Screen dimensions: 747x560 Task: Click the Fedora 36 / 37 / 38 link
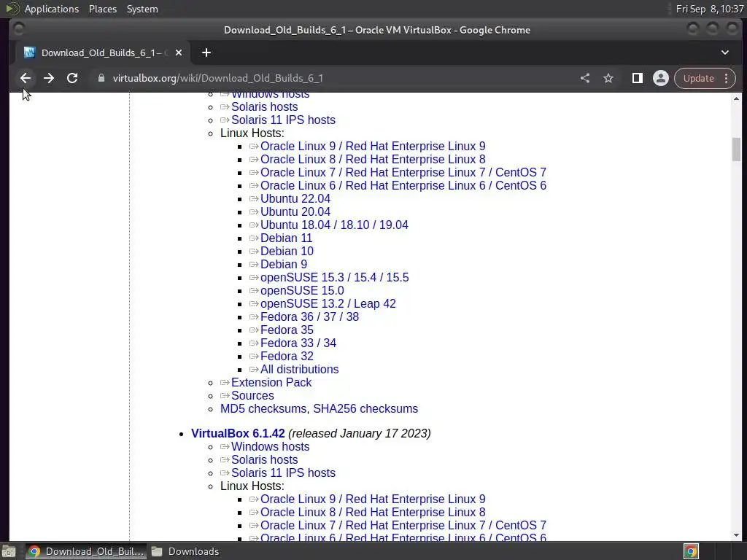point(309,316)
